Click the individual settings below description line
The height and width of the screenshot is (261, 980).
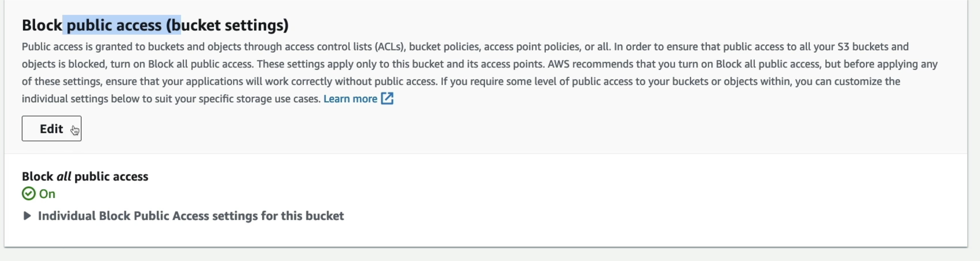click(171, 98)
